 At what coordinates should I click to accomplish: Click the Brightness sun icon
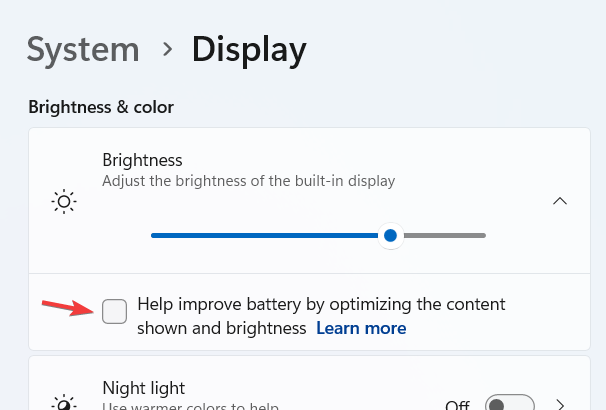coord(64,202)
